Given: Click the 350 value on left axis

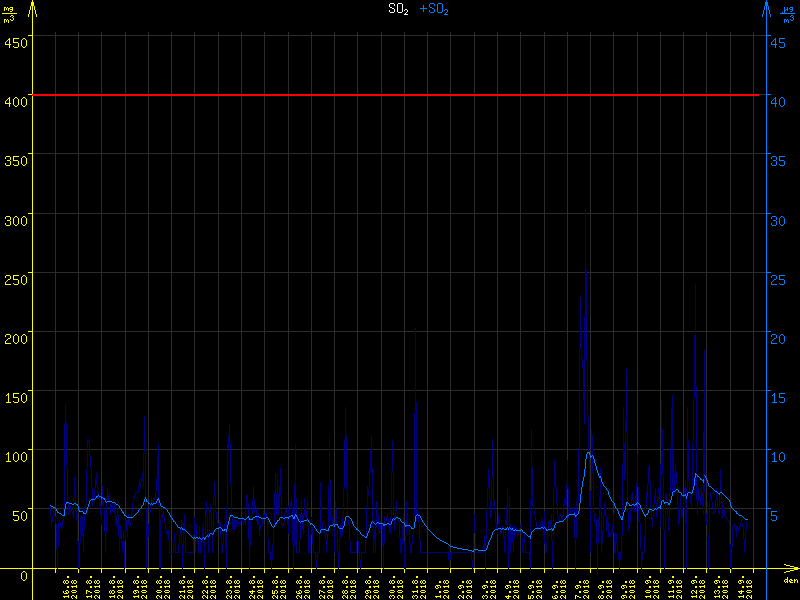Looking at the screenshot, I should (15, 160).
